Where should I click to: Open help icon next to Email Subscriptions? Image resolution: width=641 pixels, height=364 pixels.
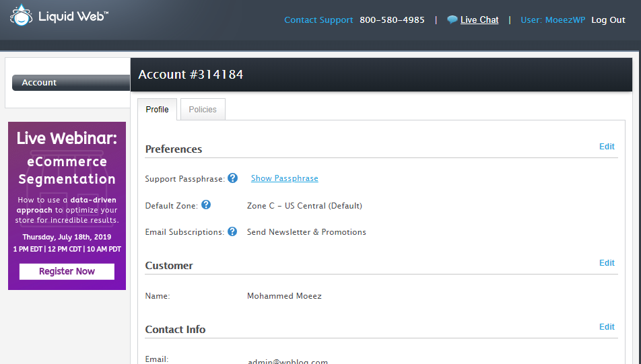pyautogui.click(x=232, y=231)
